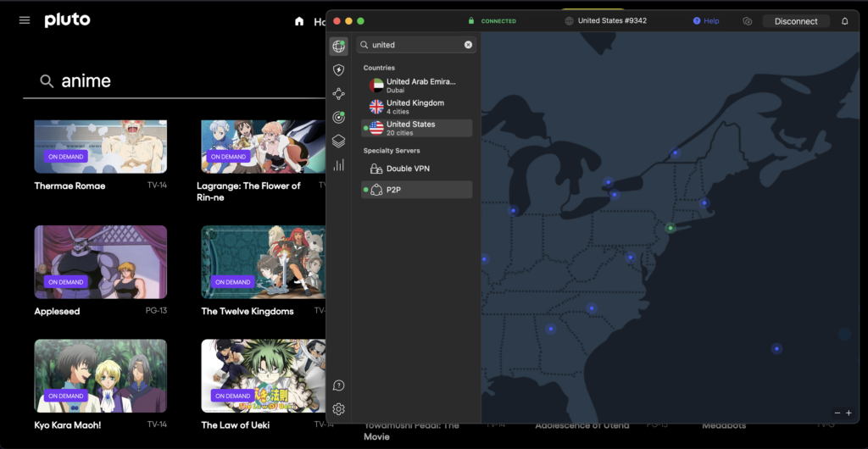Viewport: 868px width, 449px height.
Task: Click the United States #9342 server label
Action: coord(612,20)
